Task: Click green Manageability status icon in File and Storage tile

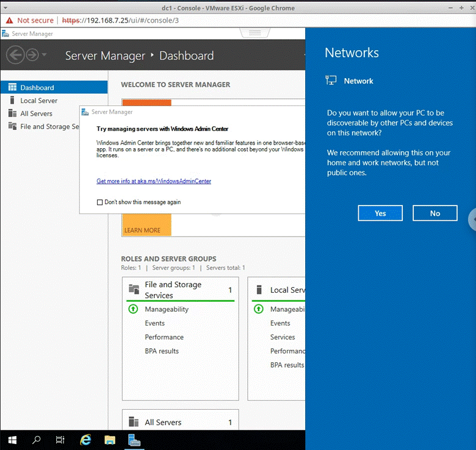Action: coord(133,309)
